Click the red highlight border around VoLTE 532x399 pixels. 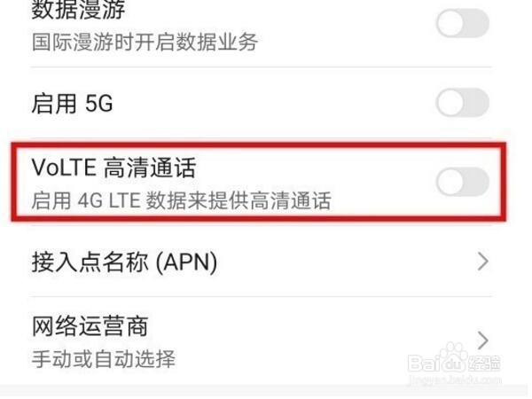click(x=259, y=146)
